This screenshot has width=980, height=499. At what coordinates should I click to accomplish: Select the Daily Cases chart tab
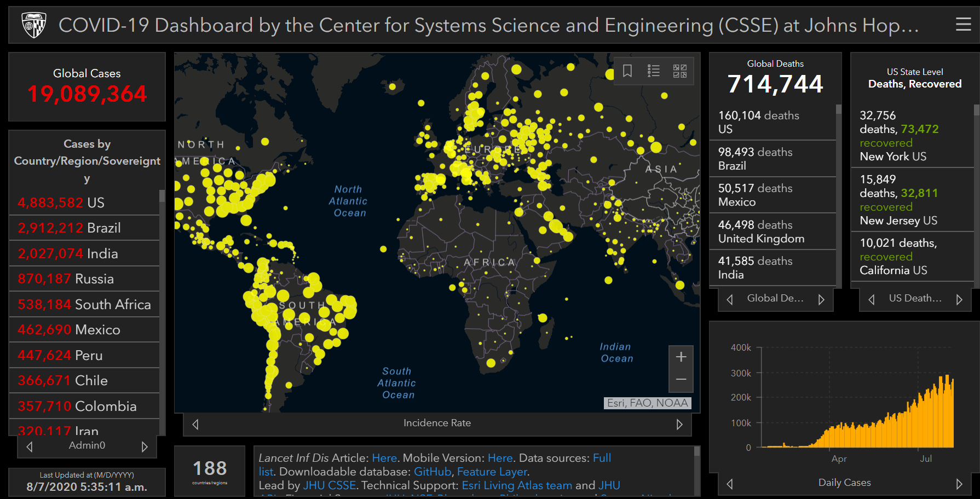coord(844,483)
